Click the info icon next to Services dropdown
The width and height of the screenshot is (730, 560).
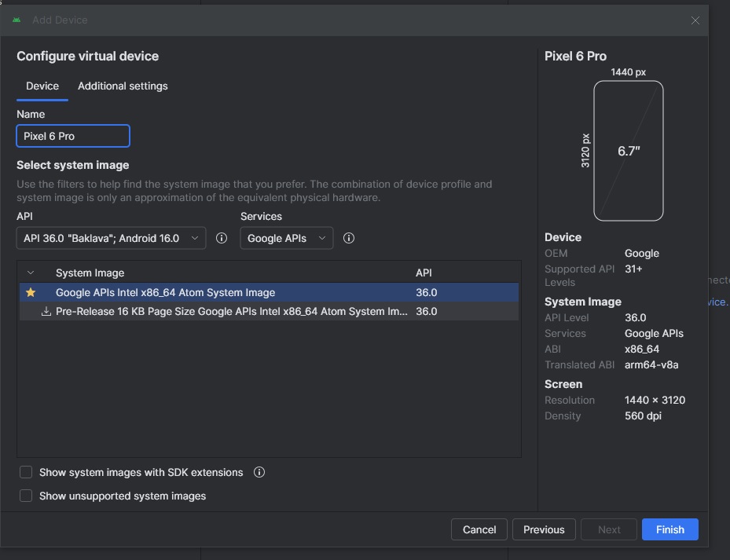(x=349, y=238)
